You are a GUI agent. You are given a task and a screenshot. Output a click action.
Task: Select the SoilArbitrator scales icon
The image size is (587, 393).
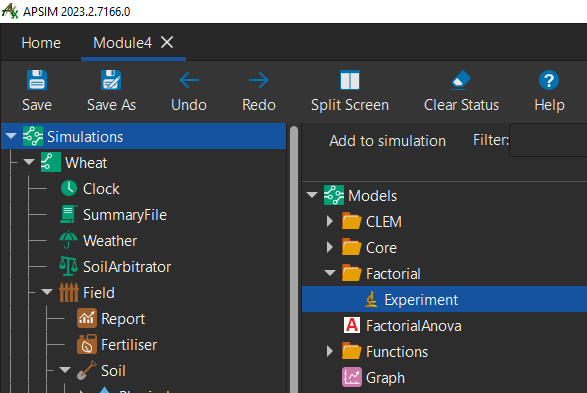click(x=68, y=266)
